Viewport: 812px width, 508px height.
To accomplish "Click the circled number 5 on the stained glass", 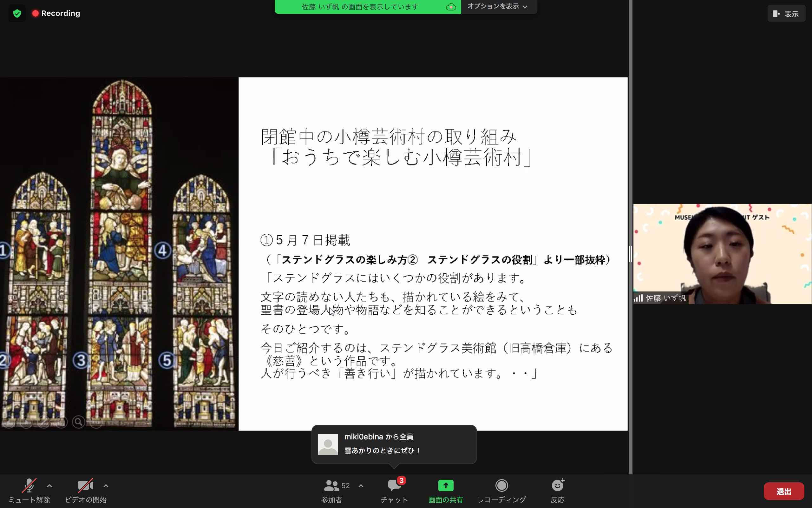I will [167, 360].
